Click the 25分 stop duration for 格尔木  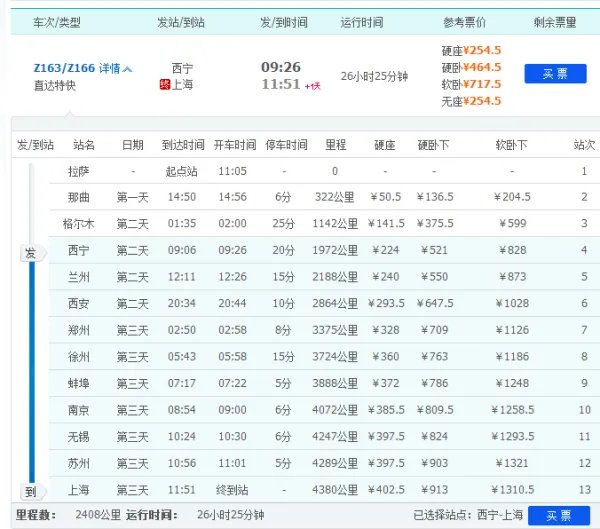click(x=284, y=224)
